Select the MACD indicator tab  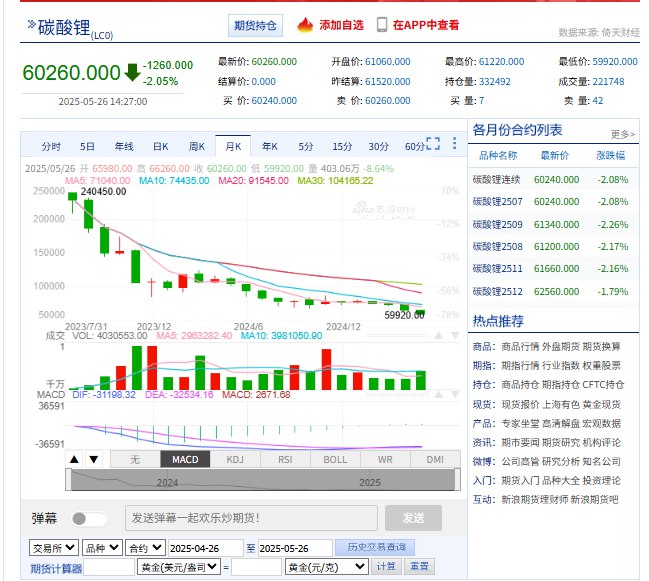click(185, 459)
